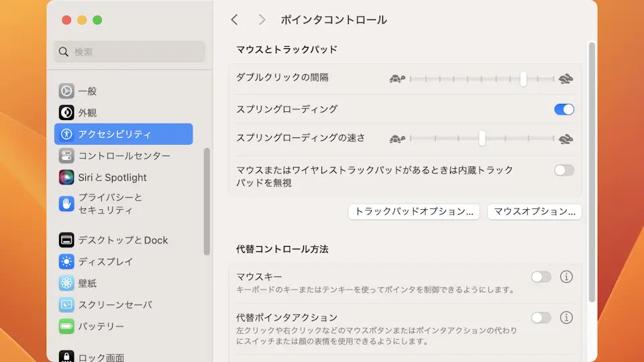Go back with the left chevron
Screen dimensions: 644x362
tap(234, 20)
